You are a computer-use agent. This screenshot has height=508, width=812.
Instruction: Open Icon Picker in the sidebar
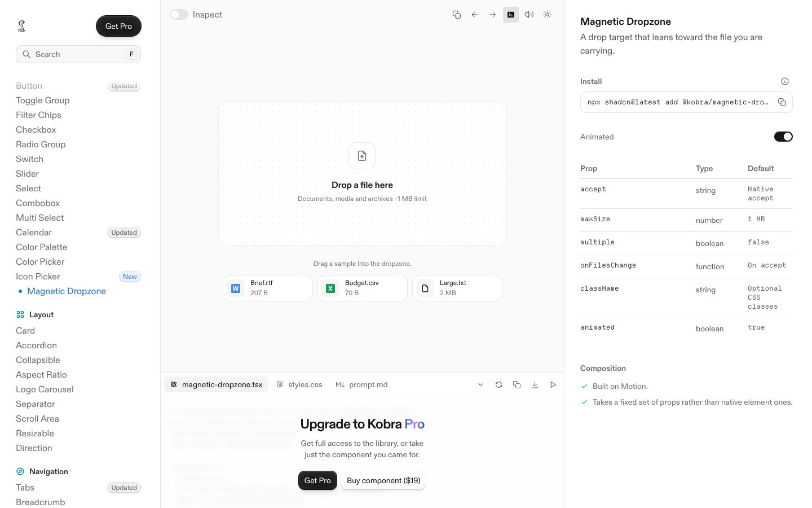(38, 277)
